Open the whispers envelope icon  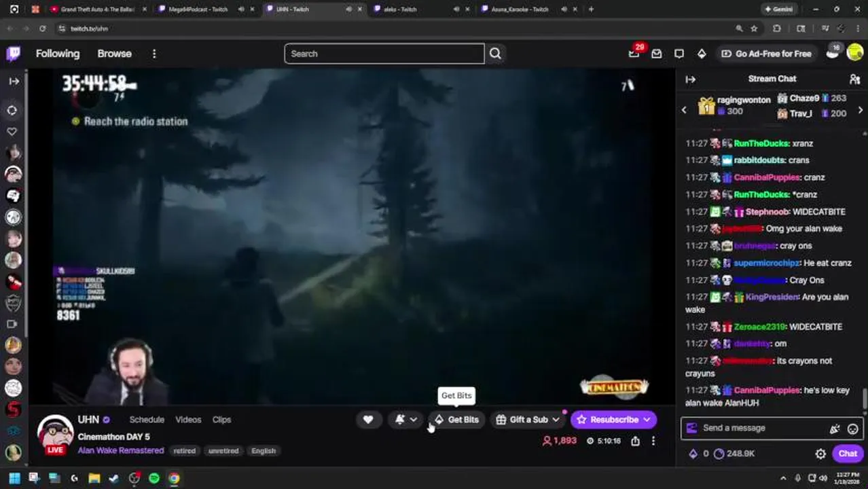click(x=656, y=54)
